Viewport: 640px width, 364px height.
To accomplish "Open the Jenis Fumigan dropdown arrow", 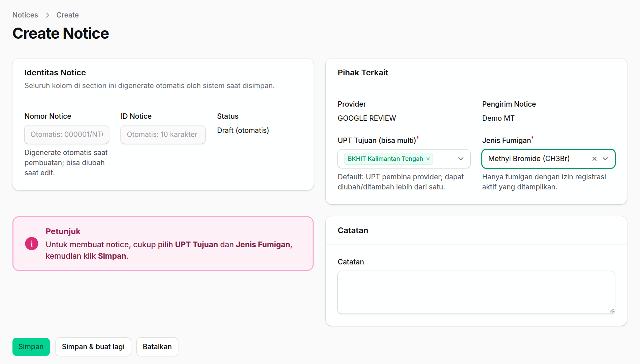I will click(605, 159).
